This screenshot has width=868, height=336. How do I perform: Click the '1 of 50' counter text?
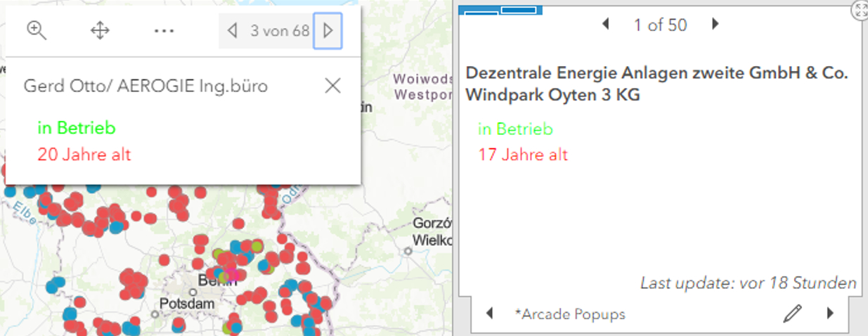click(660, 25)
